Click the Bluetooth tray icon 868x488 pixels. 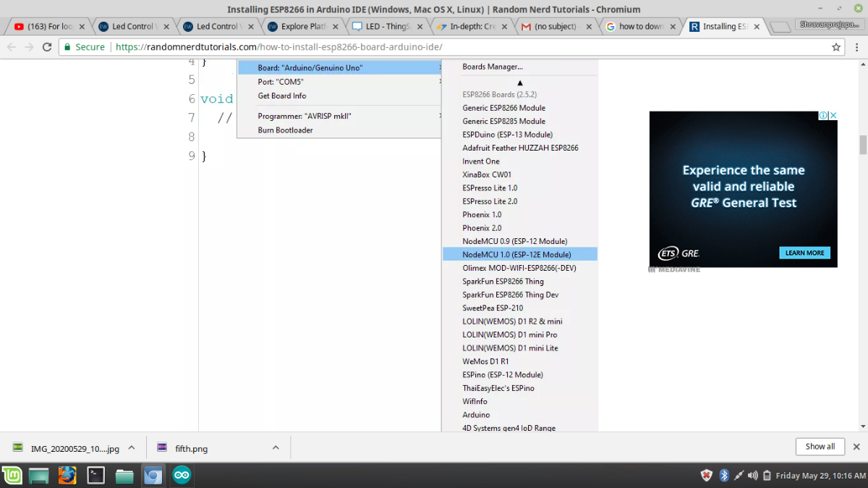click(723, 476)
